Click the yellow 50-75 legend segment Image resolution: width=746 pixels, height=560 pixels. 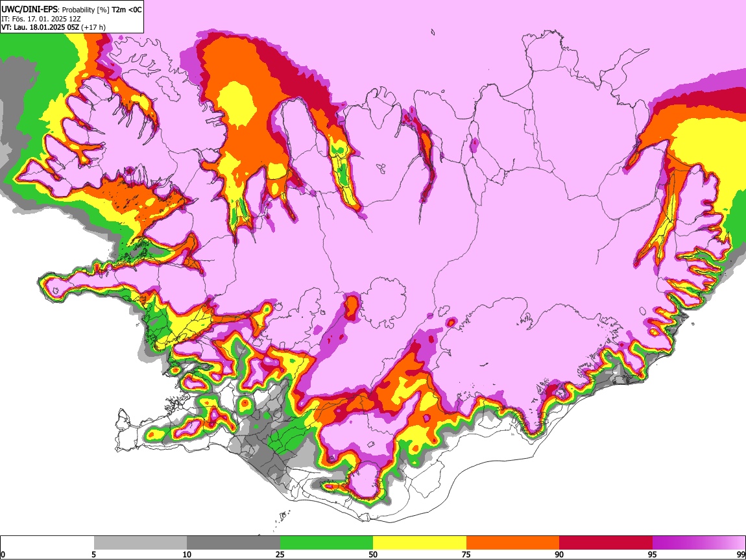420,543
